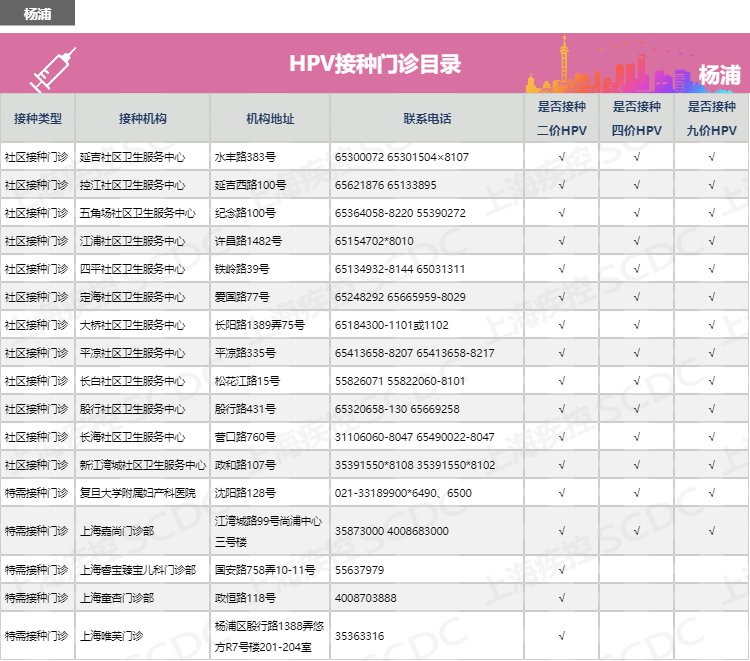Click phone number 55637979
This screenshot has width=750, height=661.
click(x=360, y=570)
